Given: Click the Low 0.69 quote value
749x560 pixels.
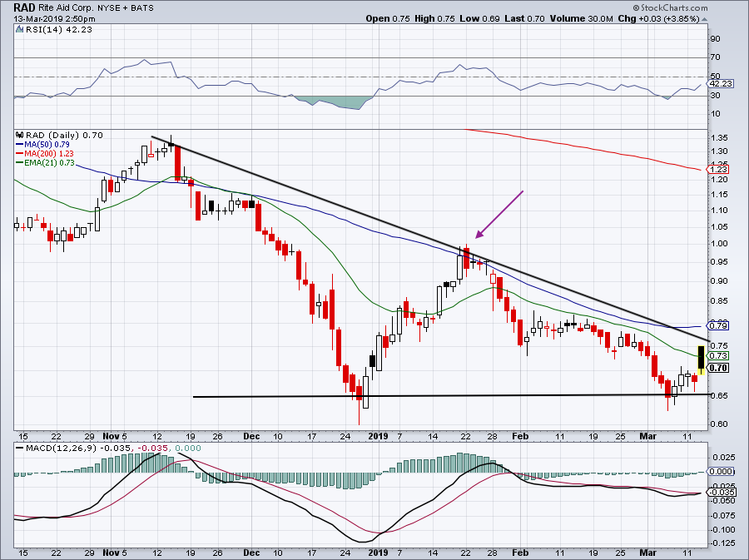Looking at the screenshot, I should pyautogui.click(x=479, y=18).
